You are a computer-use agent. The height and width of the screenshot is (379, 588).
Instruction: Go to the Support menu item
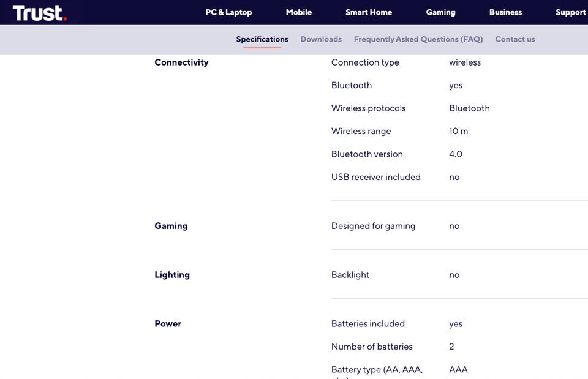(x=570, y=12)
